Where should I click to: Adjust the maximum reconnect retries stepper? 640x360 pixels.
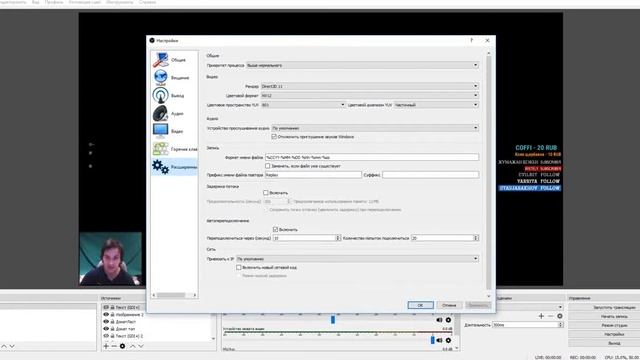click(x=476, y=238)
